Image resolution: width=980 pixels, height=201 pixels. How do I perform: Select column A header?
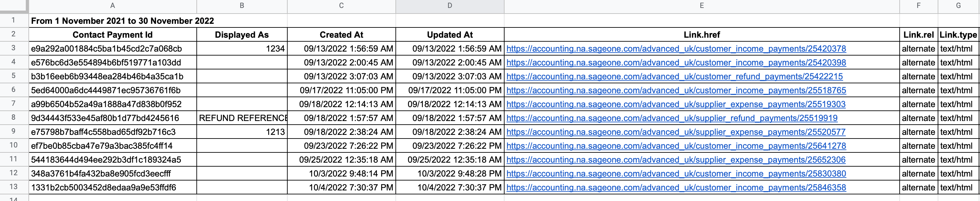113,6
